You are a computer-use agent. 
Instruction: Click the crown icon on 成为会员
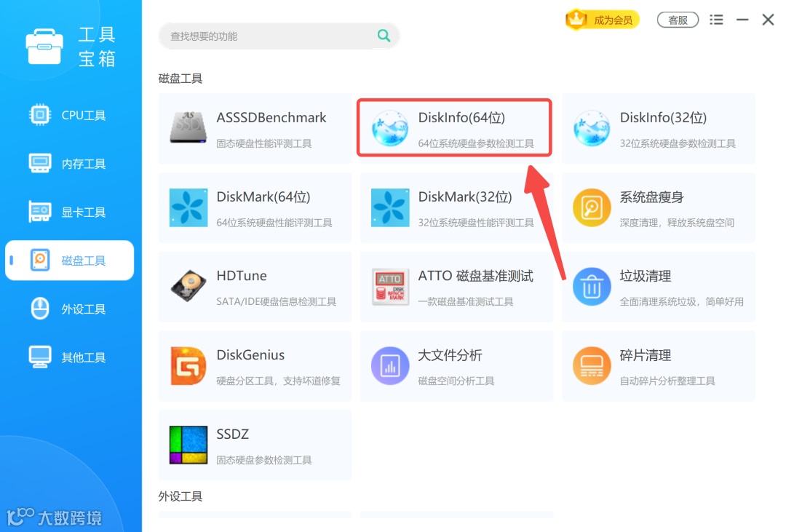[576, 20]
